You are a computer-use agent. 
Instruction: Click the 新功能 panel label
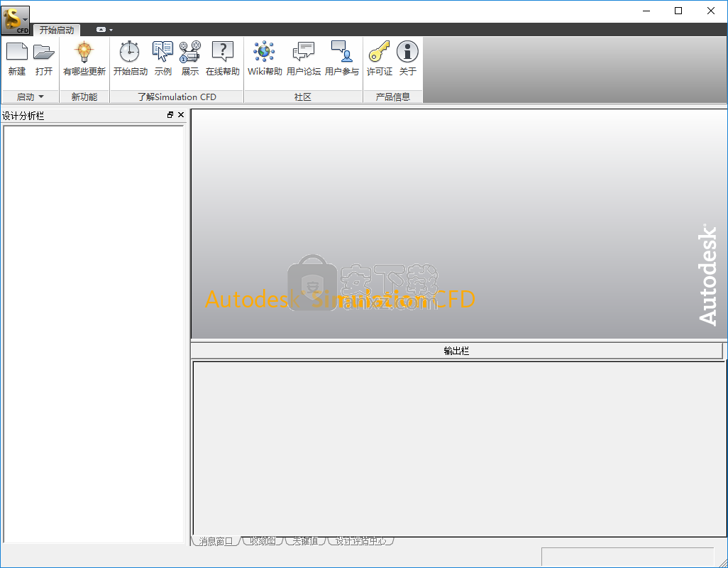click(84, 97)
